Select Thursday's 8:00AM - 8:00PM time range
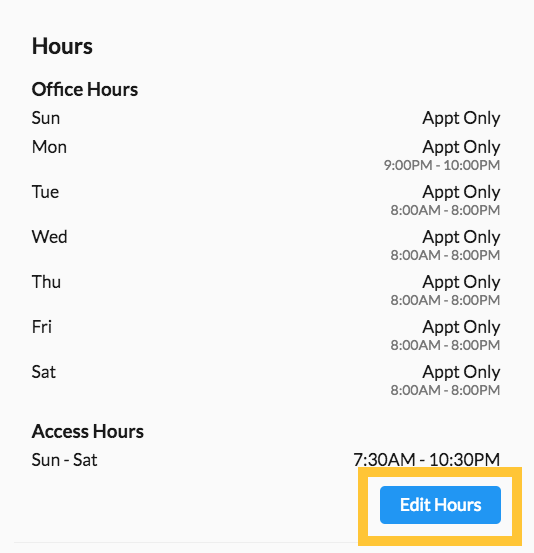The width and height of the screenshot is (534, 553). (445, 300)
